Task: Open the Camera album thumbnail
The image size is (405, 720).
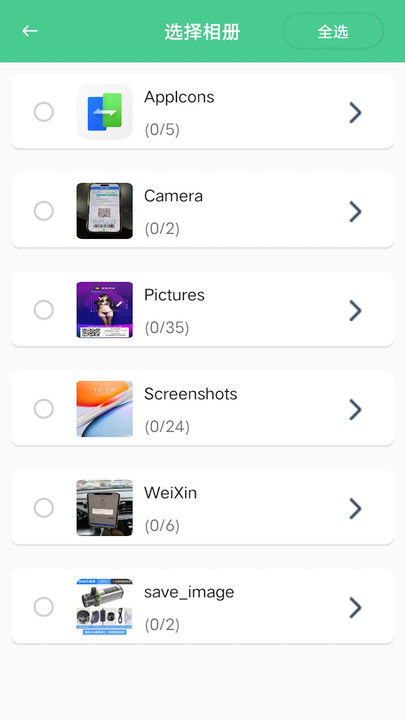Action: pos(105,211)
